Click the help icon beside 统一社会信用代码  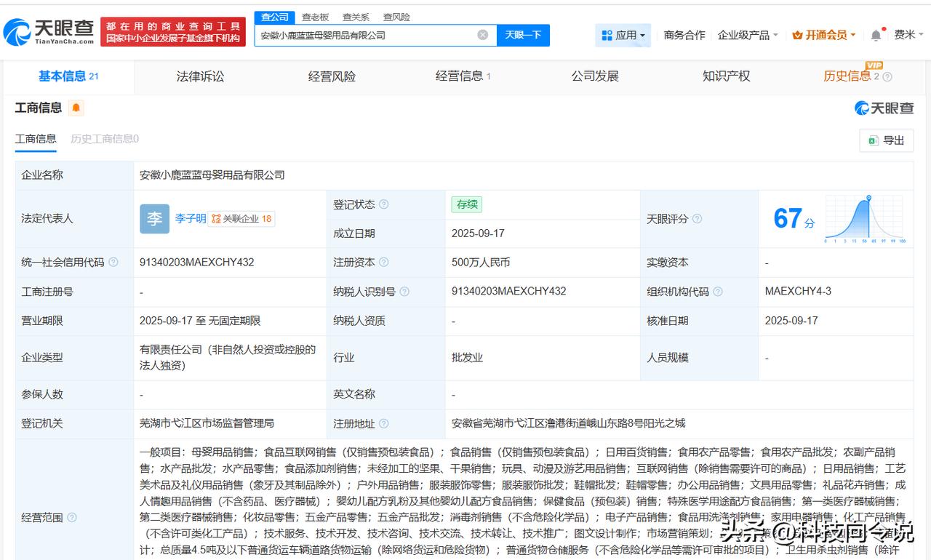113,263
